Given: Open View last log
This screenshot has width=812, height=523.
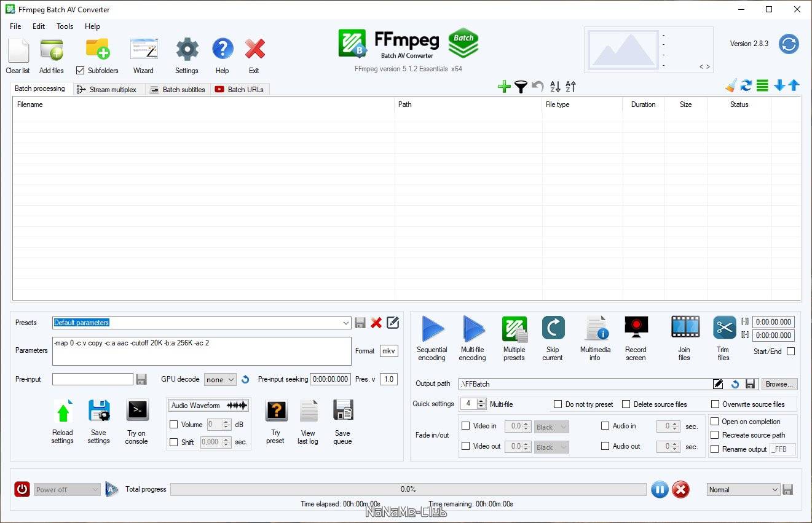Looking at the screenshot, I should [x=309, y=411].
